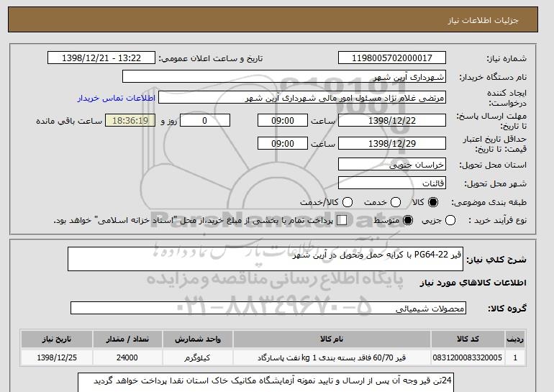Image resolution: width=554 pixels, height=392 pixels.
Task: Click the شماره نیاز label
Action: point(507,59)
